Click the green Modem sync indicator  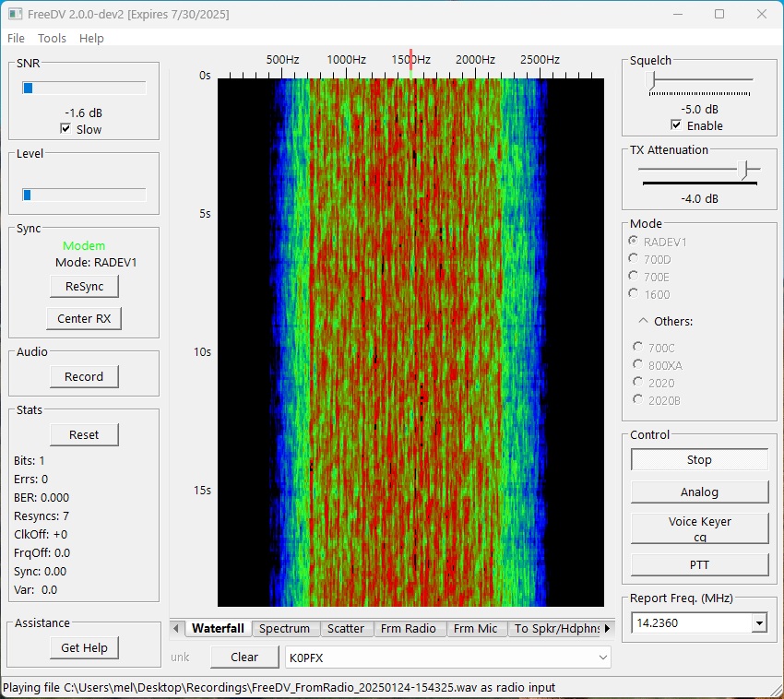(84, 245)
